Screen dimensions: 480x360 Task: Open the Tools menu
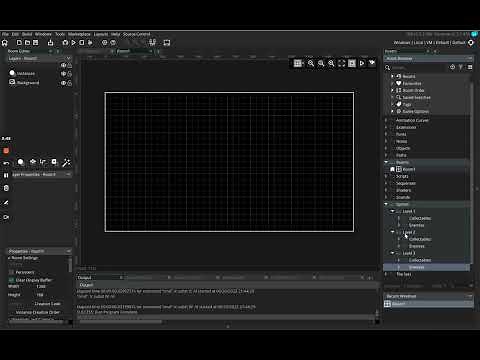(x=60, y=34)
